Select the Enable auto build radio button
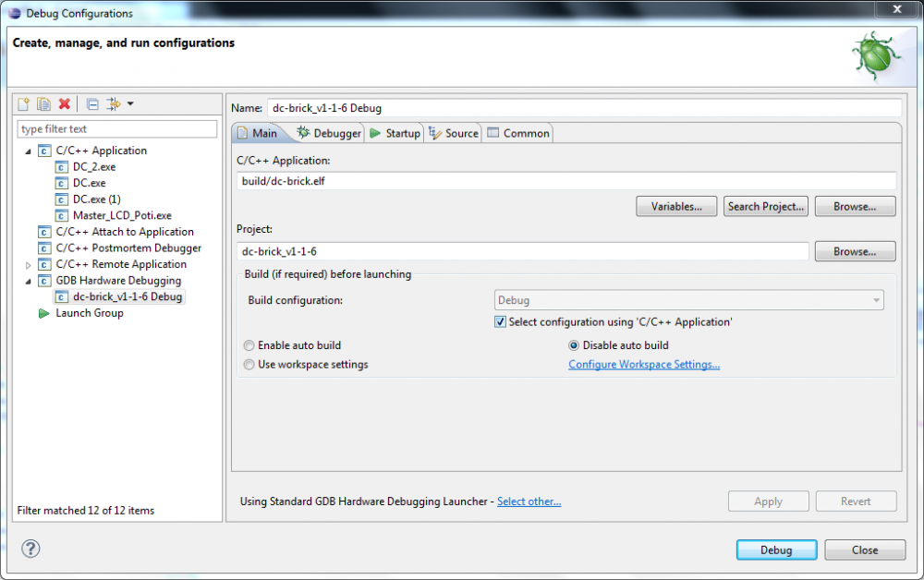 click(x=249, y=345)
